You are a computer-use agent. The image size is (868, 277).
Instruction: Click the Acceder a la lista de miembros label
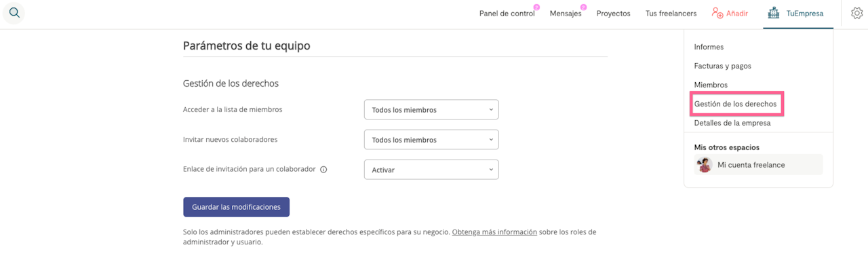coord(233,109)
